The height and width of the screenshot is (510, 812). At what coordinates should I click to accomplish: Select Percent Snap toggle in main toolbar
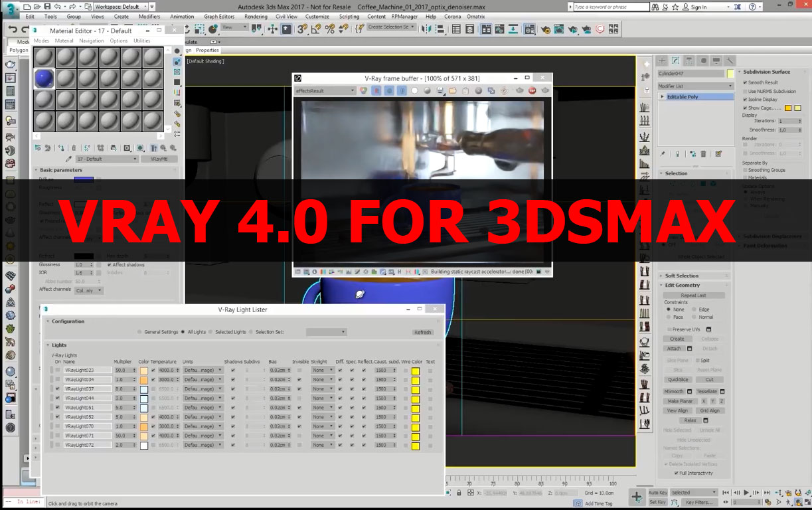329,29
